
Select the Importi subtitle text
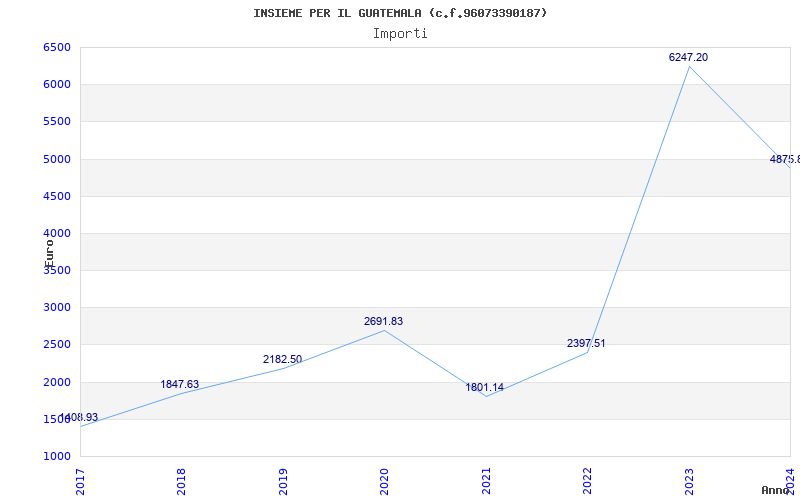tap(400, 34)
